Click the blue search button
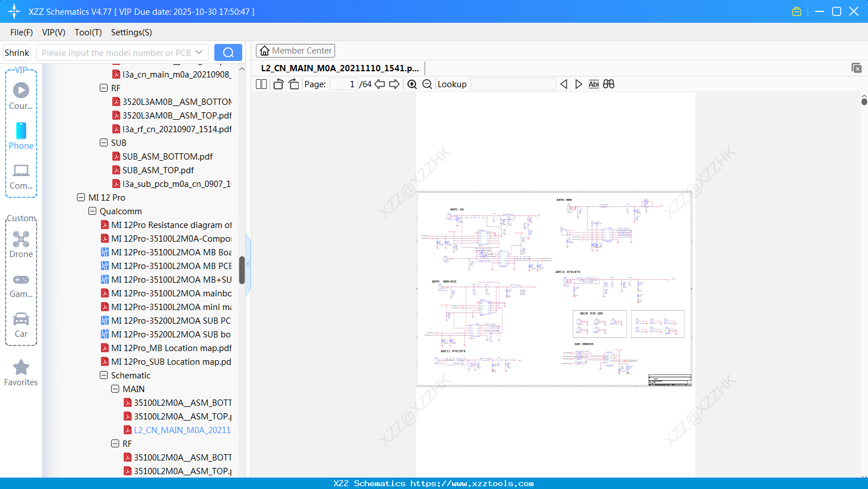The height and width of the screenshot is (489, 868). pyautogui.click(x=228, y=52)
